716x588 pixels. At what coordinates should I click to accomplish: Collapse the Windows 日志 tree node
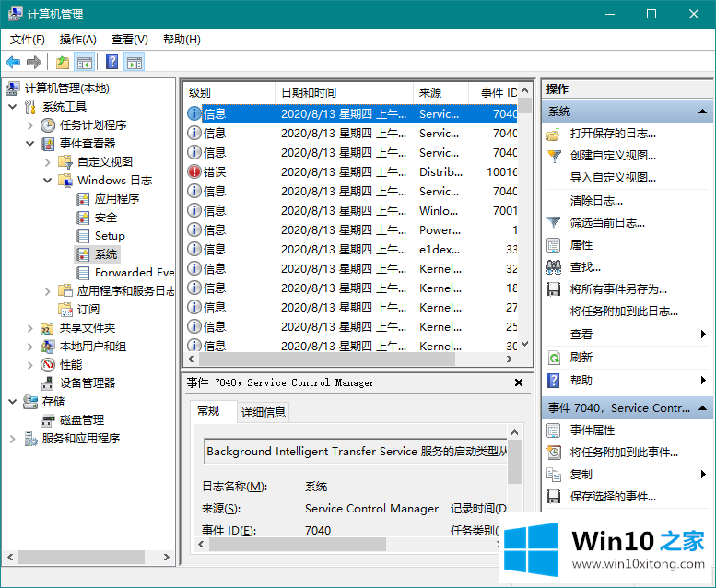pyautogui.click(x=48, y=180)
